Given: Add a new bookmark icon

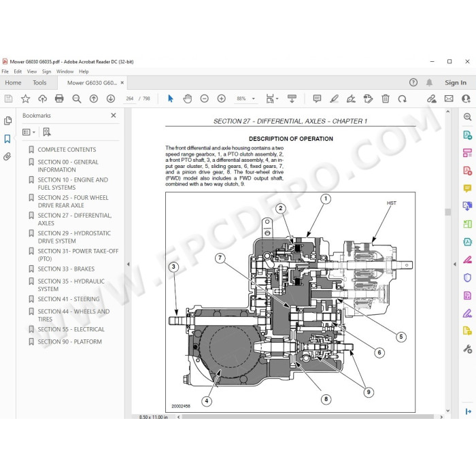Looking at the screenshot, I should coord(47,132).
